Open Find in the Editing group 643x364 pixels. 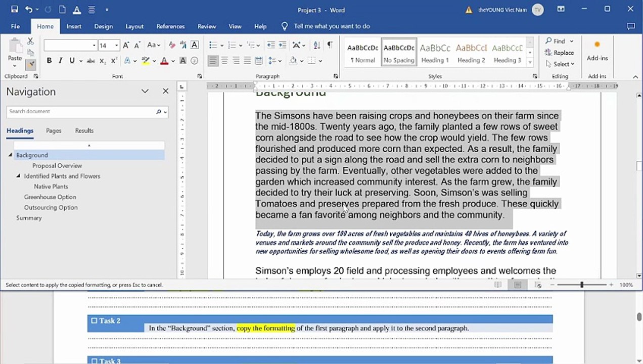pyautogui.click(x=556, y=41)
